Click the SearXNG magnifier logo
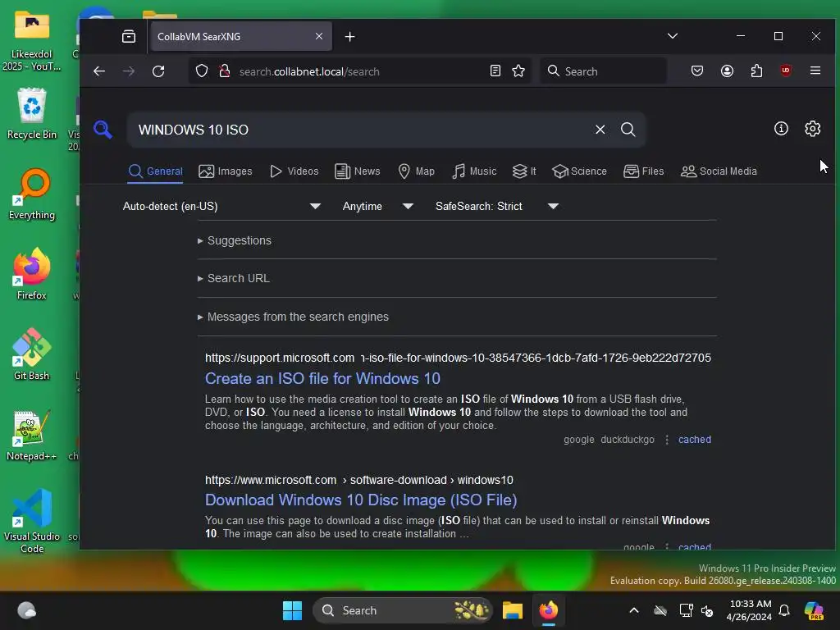 (x=103, y=130)
